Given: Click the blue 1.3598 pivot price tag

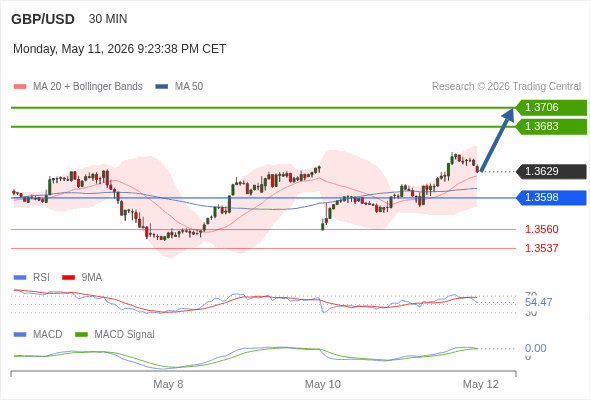Looking at the screenshot, I should pos(551,198).
